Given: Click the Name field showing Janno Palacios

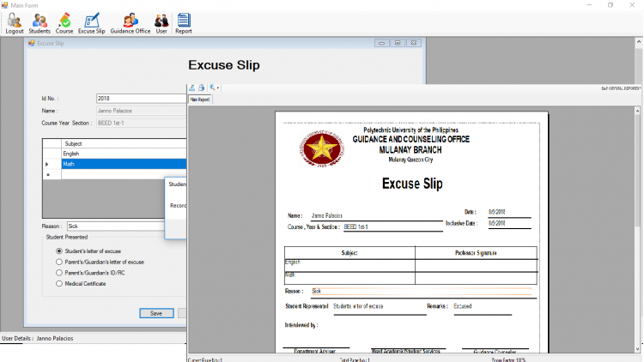Looking at the screenshot, I should [142, 111].
